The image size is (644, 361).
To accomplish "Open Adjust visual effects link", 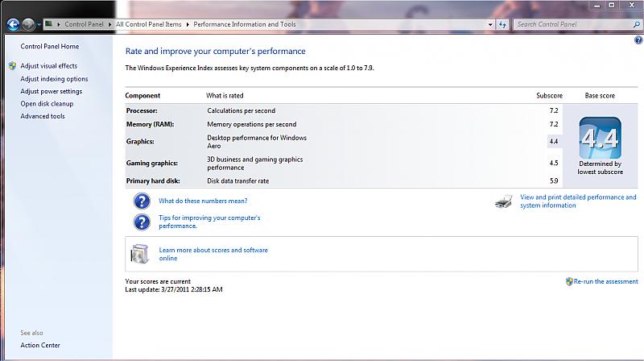I will [48, 66].
